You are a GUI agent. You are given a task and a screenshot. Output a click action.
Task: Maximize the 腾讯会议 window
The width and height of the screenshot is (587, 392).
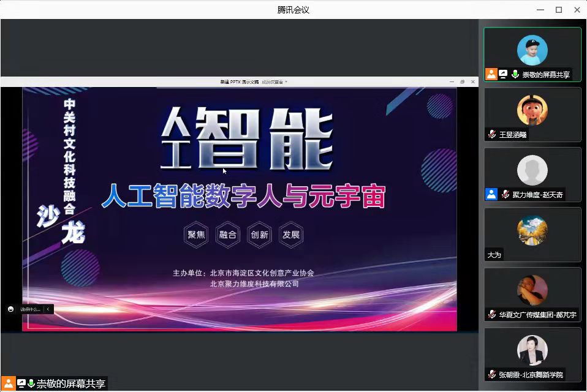pyautogui.click(x=559, y=10)
